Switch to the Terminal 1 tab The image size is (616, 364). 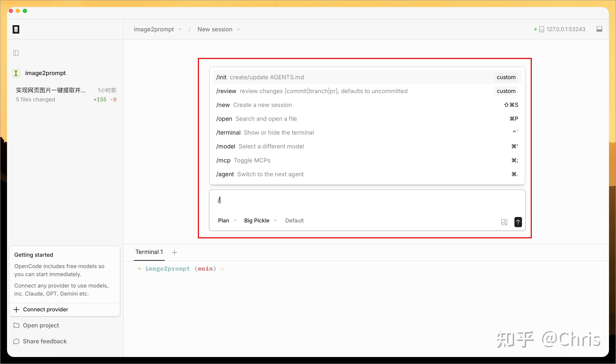[149, 252]
